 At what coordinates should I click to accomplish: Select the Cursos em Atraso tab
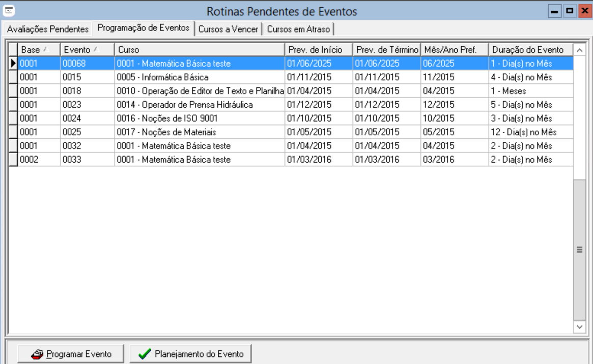[298, 29]
